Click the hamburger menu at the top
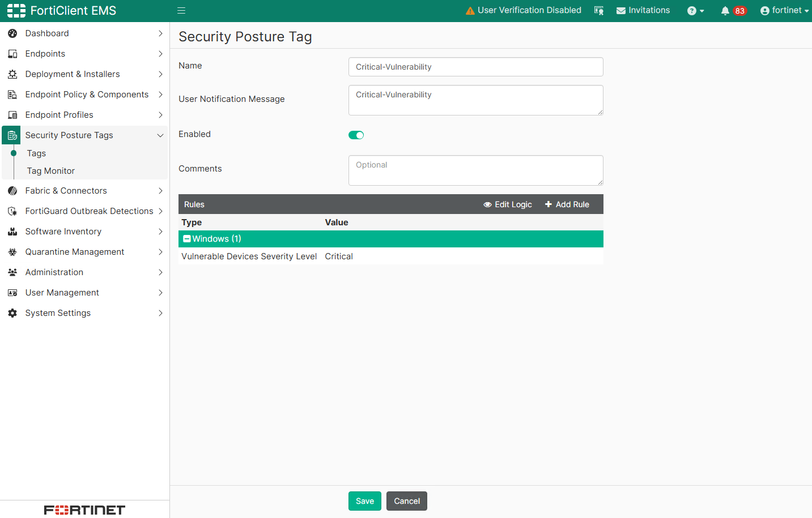Image resolution: width=812 pixels, height=518 pixels. [x=181, y=10]
